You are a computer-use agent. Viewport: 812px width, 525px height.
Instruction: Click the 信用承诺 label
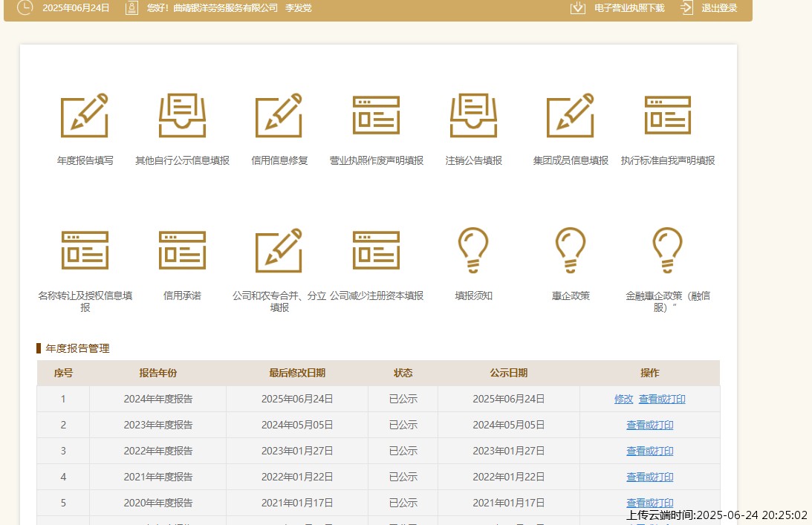[x=182, y=296]
